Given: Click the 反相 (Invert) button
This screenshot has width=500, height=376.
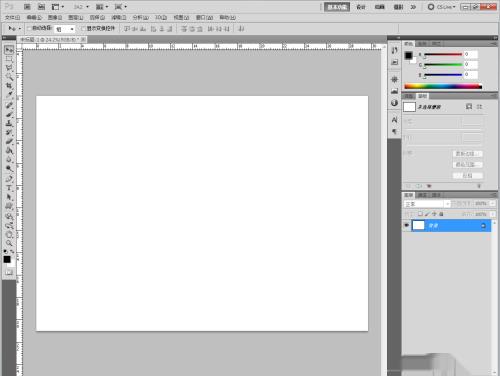Looking at the screenshot, I should pyautogui.click(x=467, y=176).
